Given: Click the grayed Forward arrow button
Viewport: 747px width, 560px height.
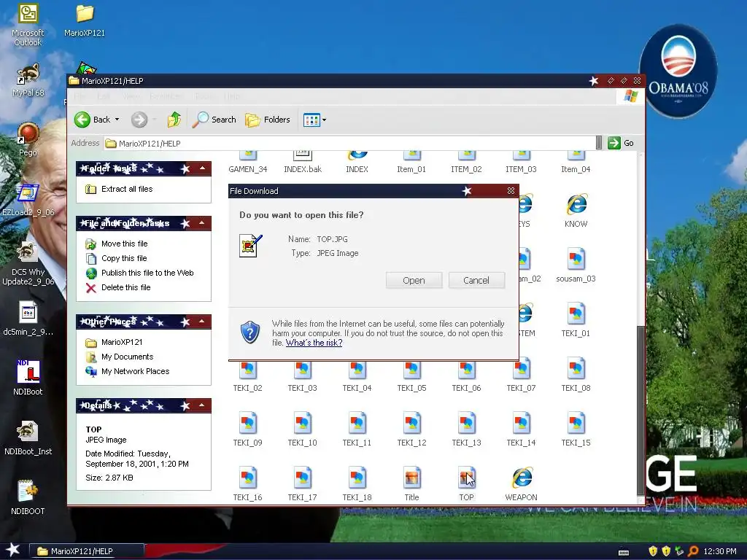Looking at the screenshot, I should (x=139, y=120).
